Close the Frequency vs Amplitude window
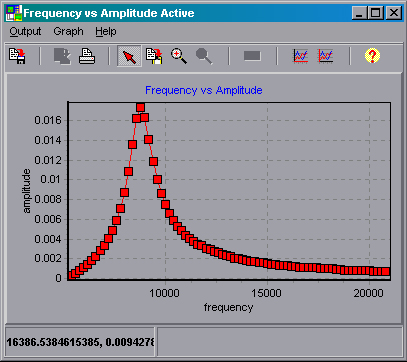The width and height of the screenshot is (407, 362). 394,13
